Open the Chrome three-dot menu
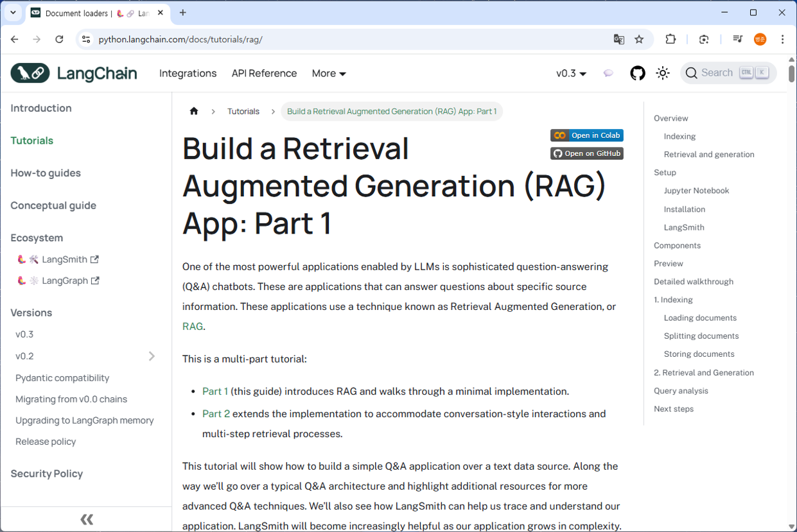797x532 pixels. click(782, 39)
